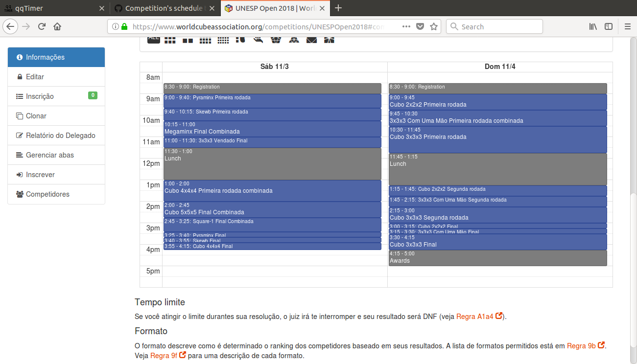Select Cubo 3x3x3 Primeira rodada event
The height and width of the screenshot is (364, 637).
(498, 139)
